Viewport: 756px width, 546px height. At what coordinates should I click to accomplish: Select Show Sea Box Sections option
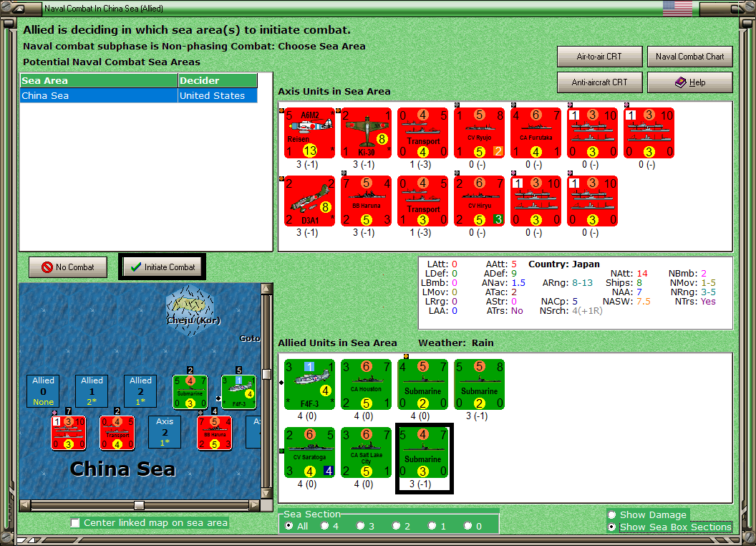click(612, 527)
